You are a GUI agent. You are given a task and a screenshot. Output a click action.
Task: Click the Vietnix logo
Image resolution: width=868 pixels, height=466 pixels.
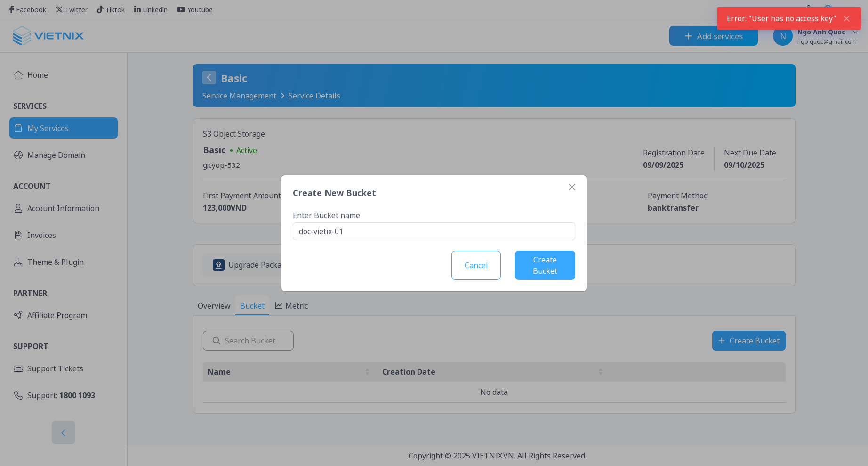48,36
